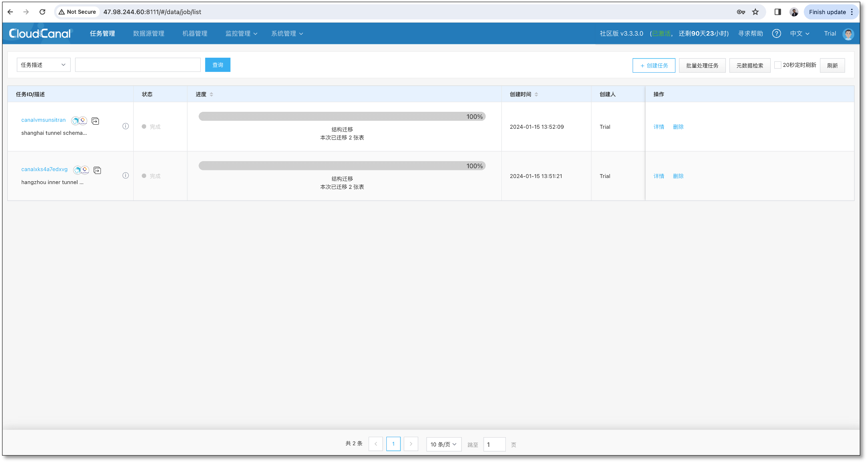Open the help question mark icon
Image resolution: width=868 pixels, height=465 pixels.
(776, 34)
